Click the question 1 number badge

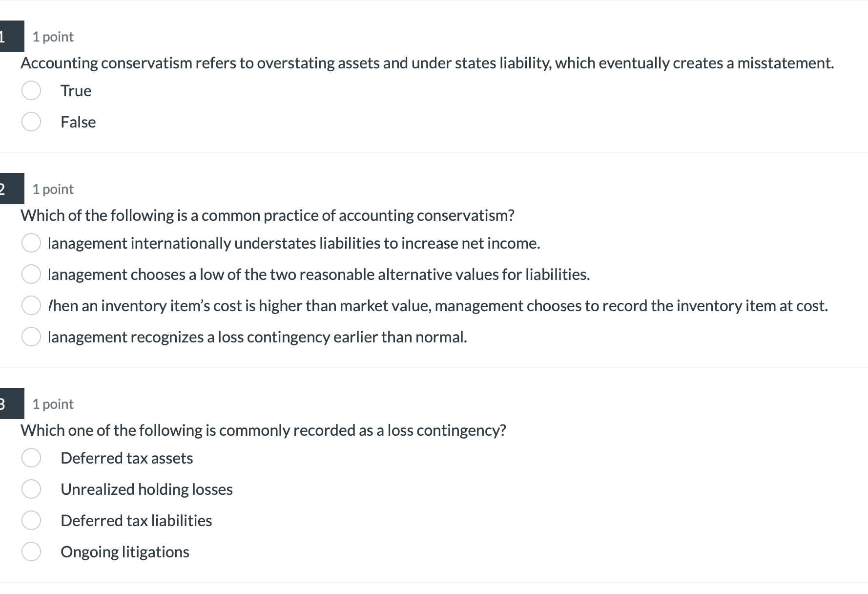tap(12, 36)
